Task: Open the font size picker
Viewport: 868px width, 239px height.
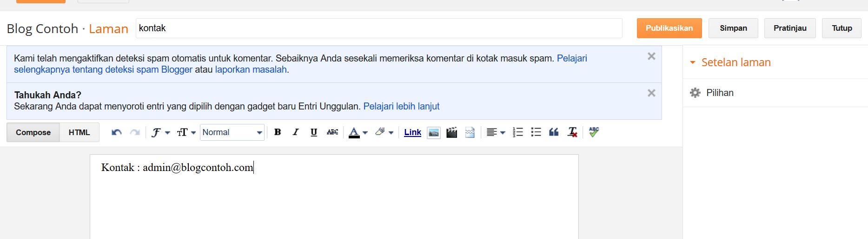Action: 186,132
